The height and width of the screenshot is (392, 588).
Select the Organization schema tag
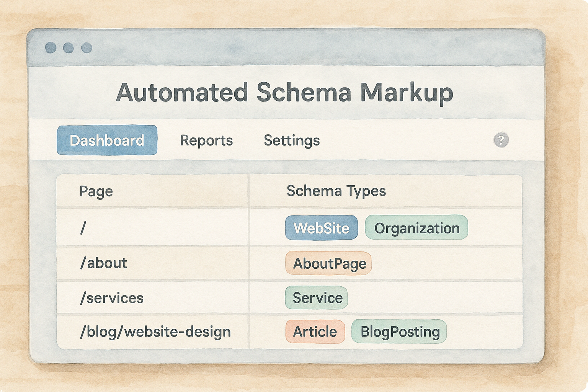click(416, 228)
